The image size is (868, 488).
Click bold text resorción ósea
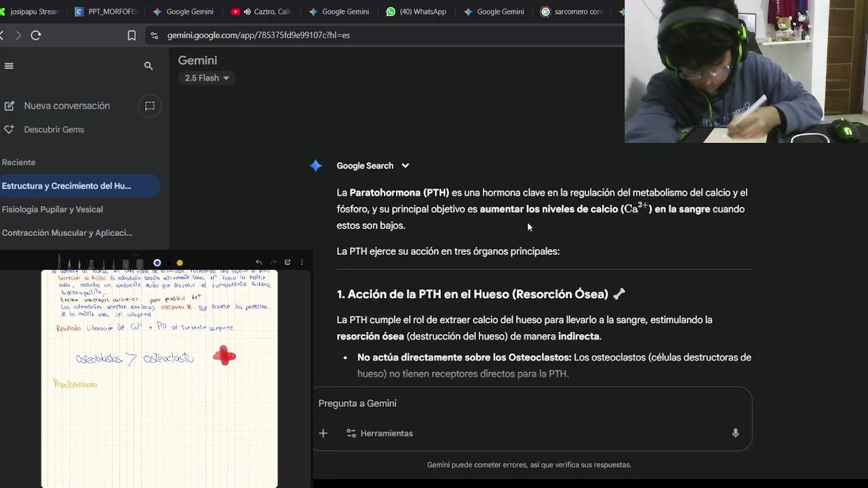point(370,336)
